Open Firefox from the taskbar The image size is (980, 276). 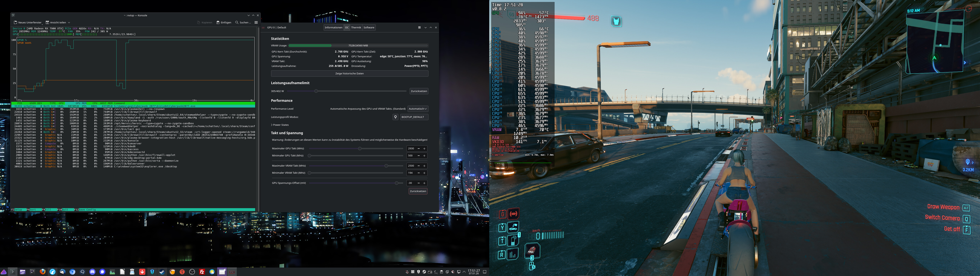point(43,272)
